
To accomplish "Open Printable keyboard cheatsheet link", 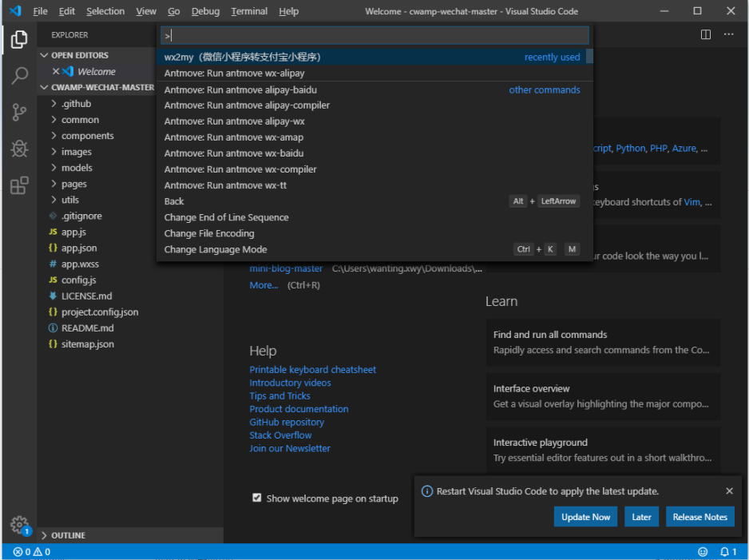I will pyautogui.click(x=312, y=369).
